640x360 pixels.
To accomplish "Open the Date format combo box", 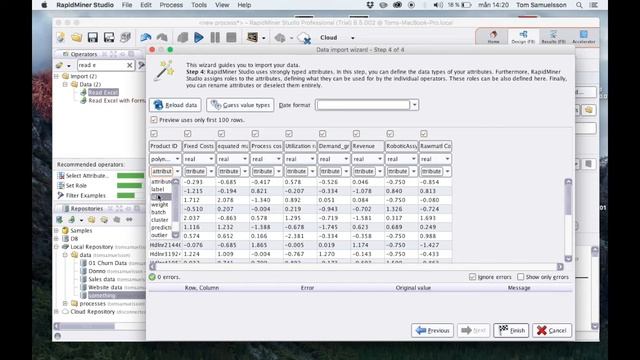I will click(x=414, y=105).
